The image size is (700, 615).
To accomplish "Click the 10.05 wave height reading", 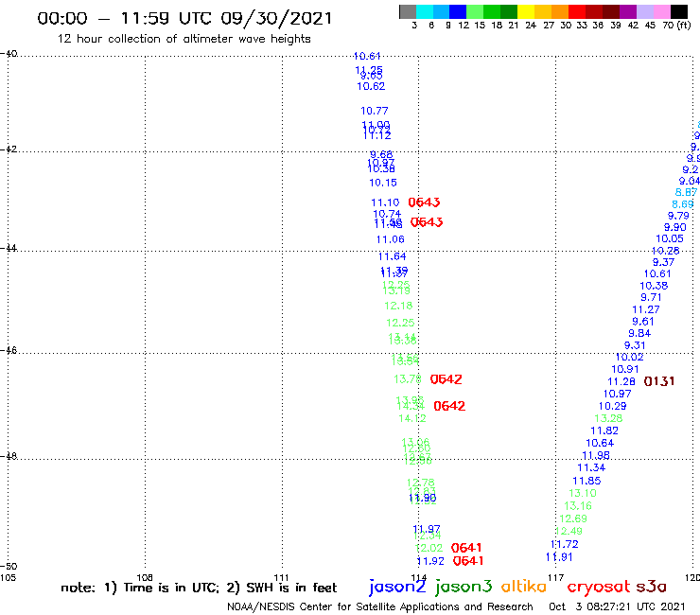I will coord(669,238).
